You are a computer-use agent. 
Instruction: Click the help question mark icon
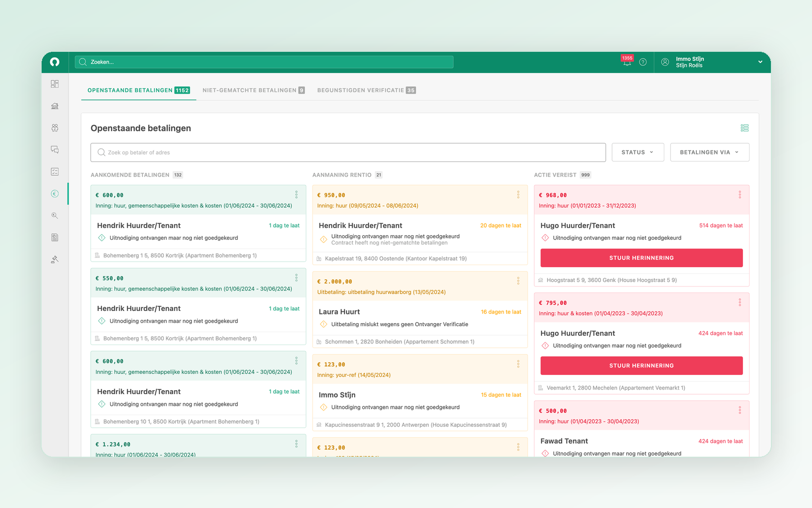tap(643, 62)
